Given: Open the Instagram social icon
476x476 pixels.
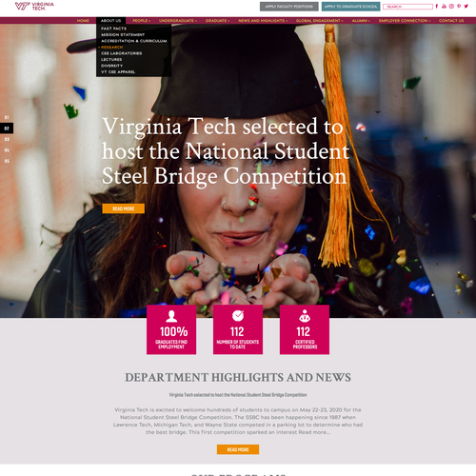Looking at the screenshot, I should pyautogui.click(x=451, y=6).
